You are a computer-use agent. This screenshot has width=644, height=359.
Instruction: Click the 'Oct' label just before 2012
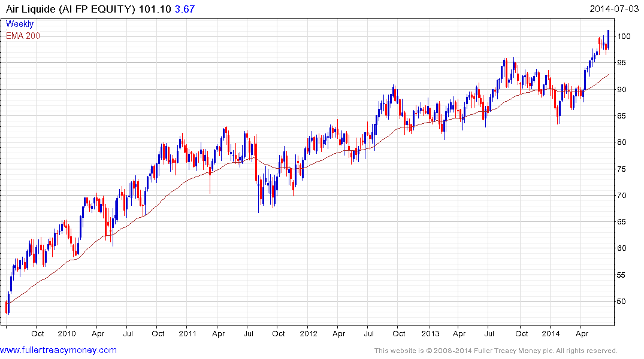[x=279, y=333]
